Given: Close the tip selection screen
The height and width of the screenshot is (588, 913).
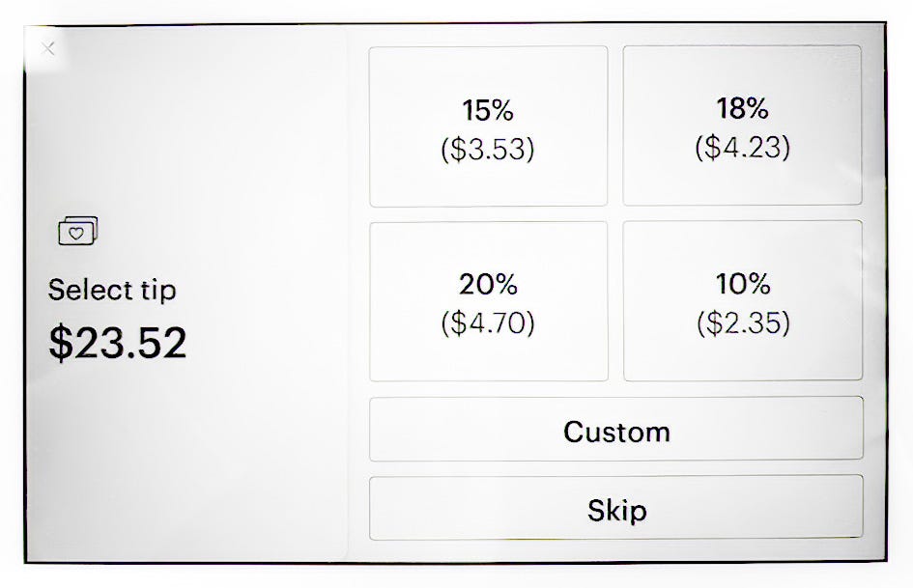Looking at the screenshot, I should [x=47, y=48].
